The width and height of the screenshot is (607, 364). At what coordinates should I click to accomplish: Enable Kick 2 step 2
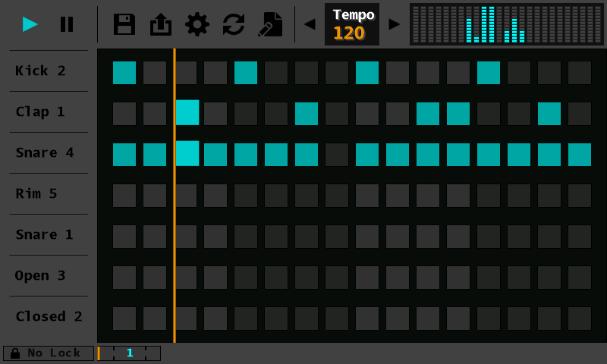coord(155,73)
